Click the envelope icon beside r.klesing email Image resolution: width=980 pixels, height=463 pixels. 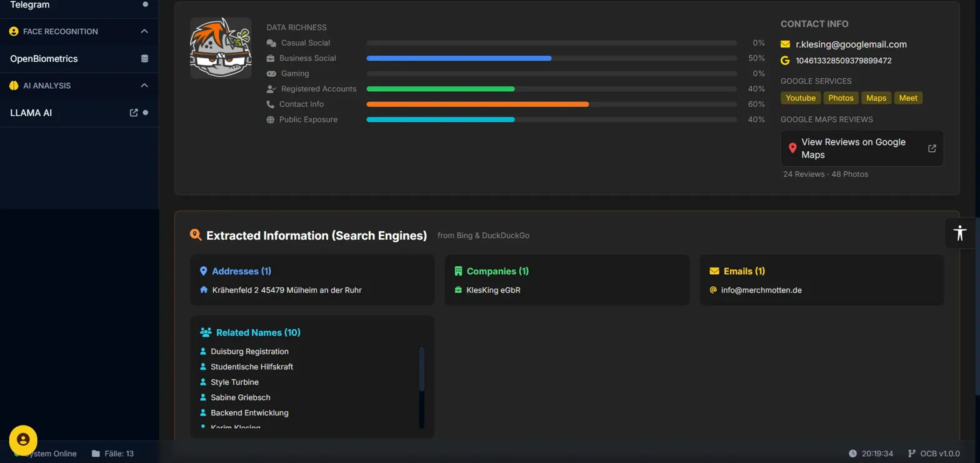(x=786, y=44)
